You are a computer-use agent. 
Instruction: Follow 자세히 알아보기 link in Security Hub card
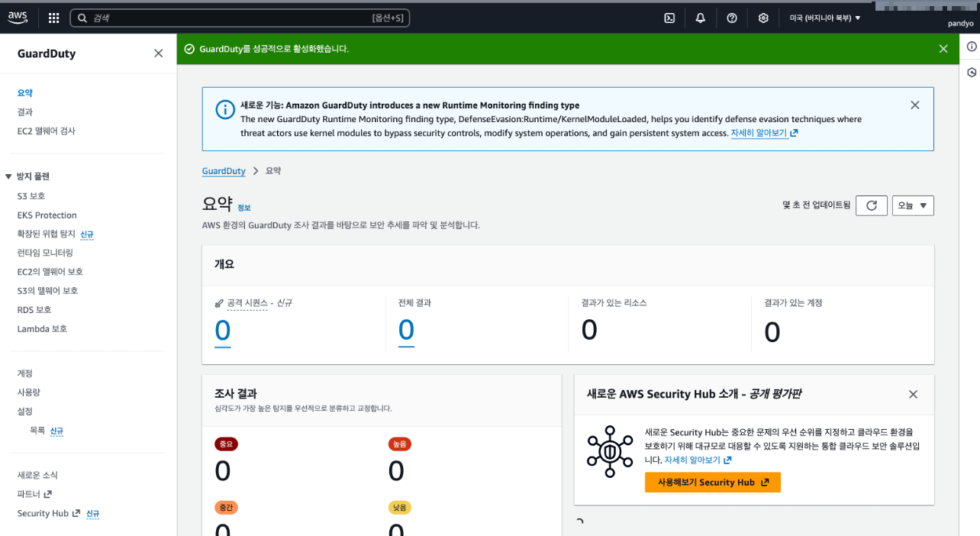coord(698,460)
